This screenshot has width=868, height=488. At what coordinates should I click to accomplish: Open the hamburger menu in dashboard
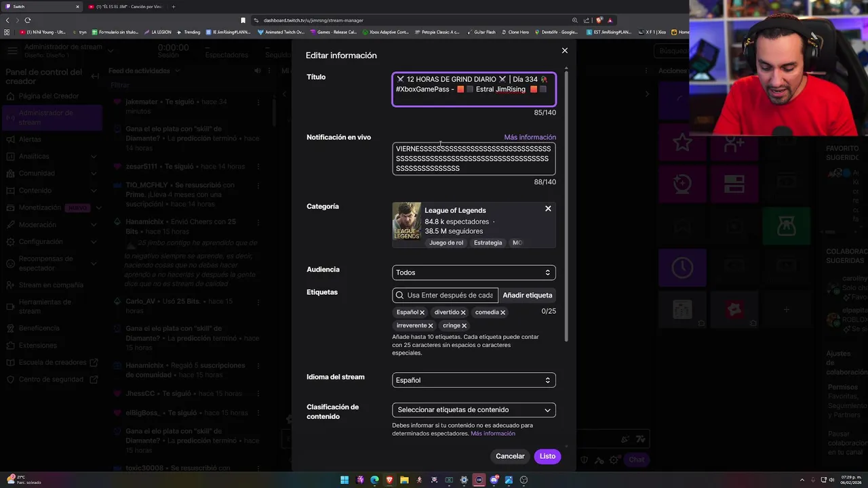[12, 51]
